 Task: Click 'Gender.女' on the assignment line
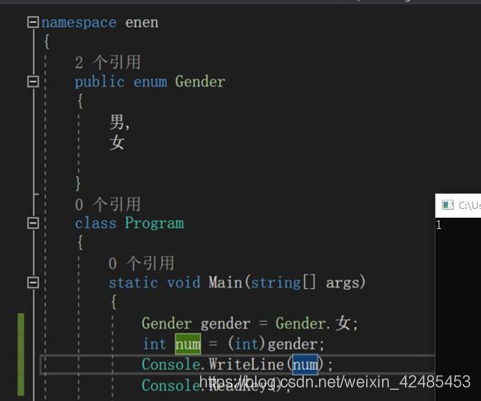tap(313, 323)
